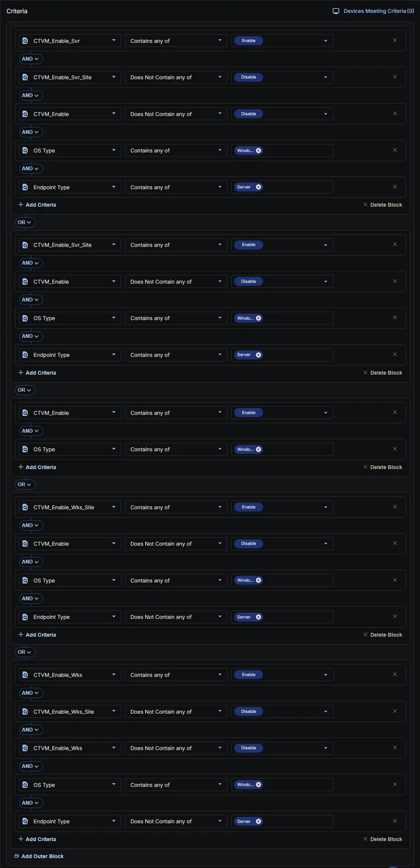Delete the first criteria block
This screenshot has height=868, width=420.
tap(382, 205)
